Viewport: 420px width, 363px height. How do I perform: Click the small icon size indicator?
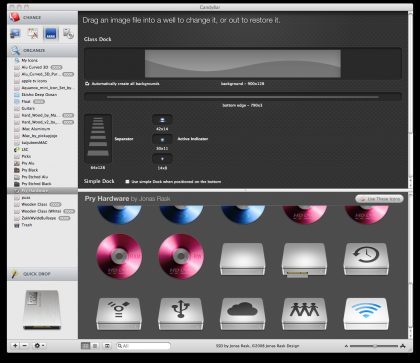[x=346, y=346]
